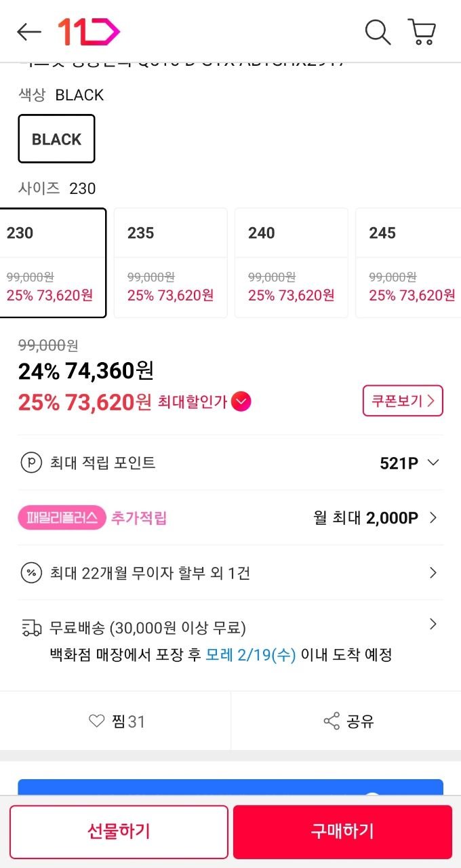Image resolution: width=461 pixels, height=868 pixels.
Task: Expand the free shipping details chevron
Action: [x=433, y=624]
